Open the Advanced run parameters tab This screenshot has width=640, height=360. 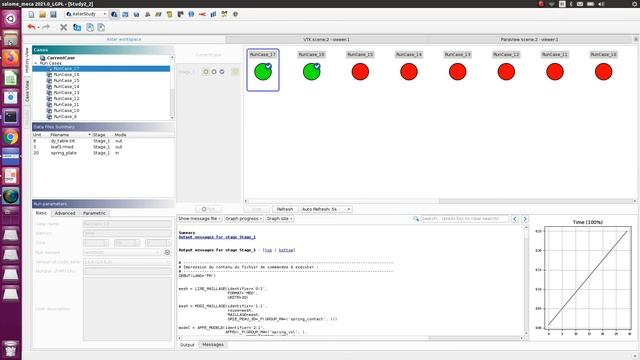click(x=65, y=213)
